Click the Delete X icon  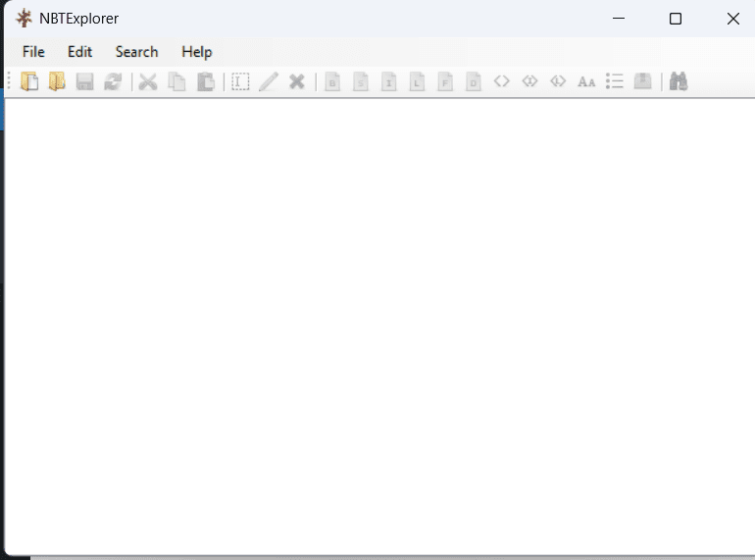pyautogui.click(x=296, y=81)
